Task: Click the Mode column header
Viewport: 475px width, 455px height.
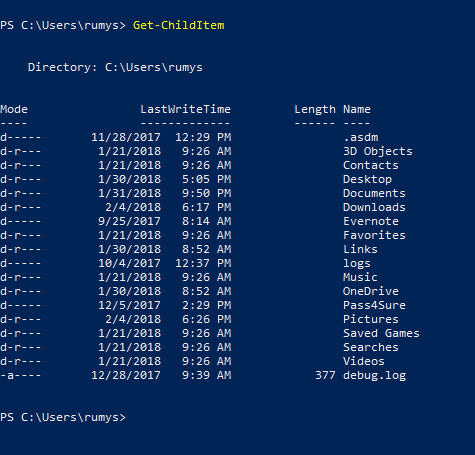Action: pos(14,109)
